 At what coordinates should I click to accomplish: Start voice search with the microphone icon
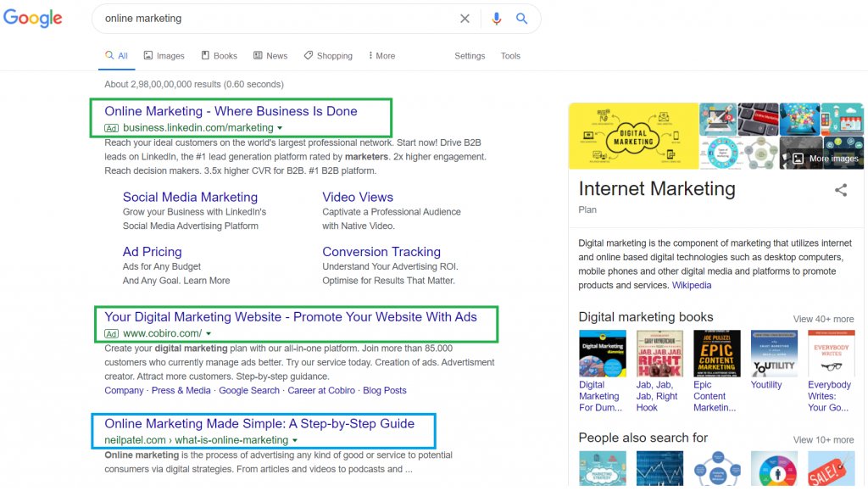tap(497, 19)
